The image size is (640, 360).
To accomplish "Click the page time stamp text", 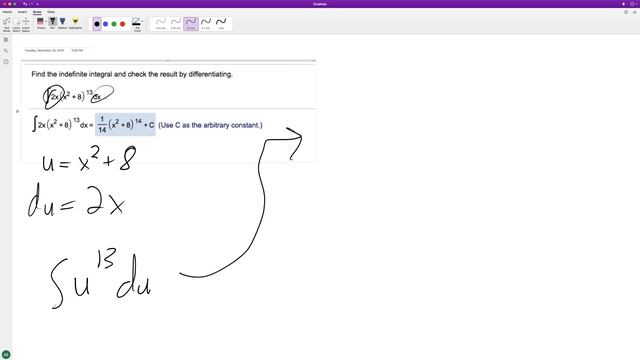I will click(x=77, y=51).
